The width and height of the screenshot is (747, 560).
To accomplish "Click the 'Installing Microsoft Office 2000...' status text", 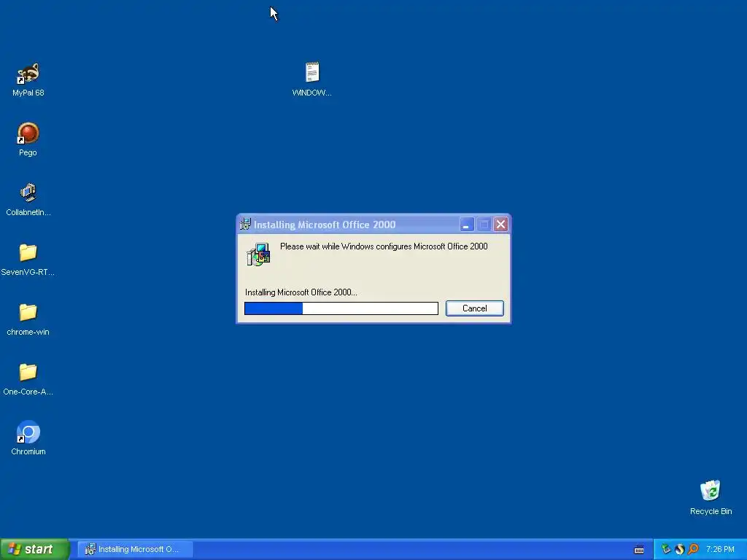I will coord(301,292).
